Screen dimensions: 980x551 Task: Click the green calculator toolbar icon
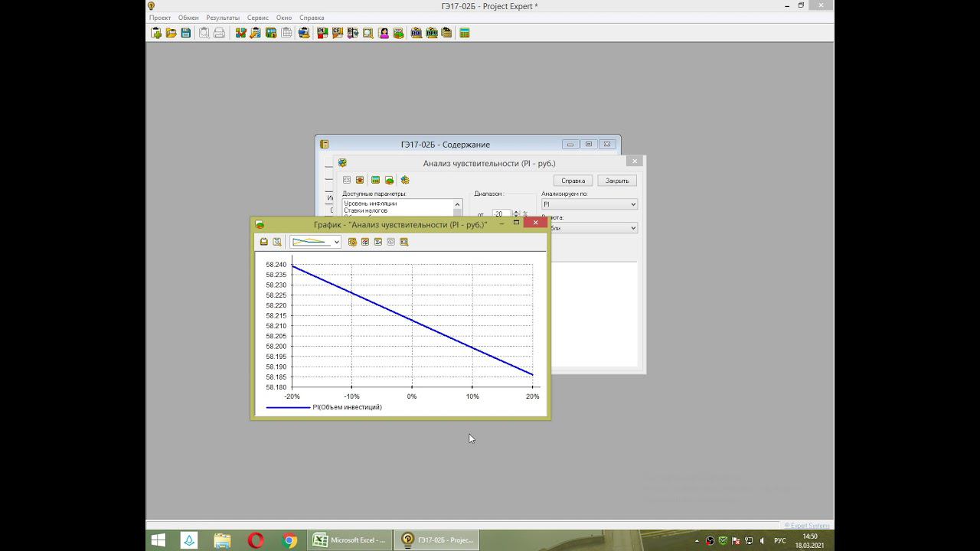(464, 33)
